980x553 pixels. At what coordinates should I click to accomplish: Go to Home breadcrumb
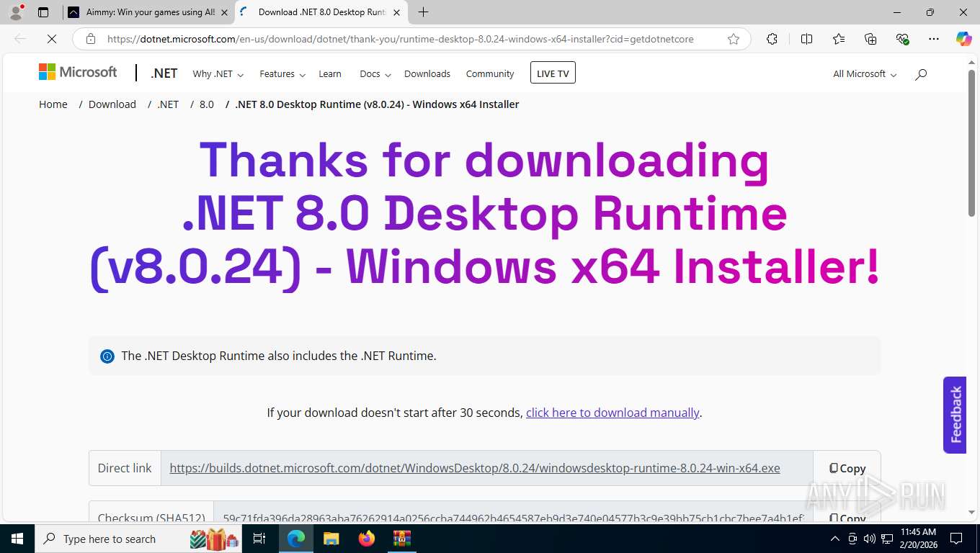(x=53, y=104)
